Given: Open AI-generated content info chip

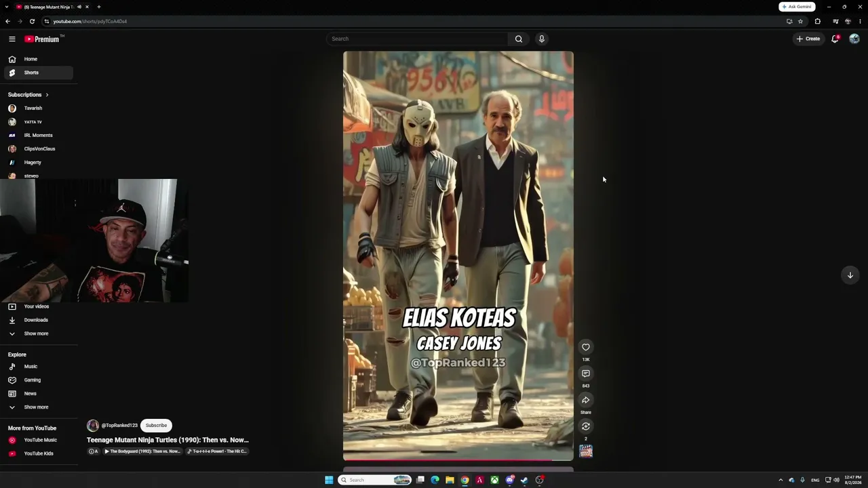Looking at the screenshot, I should click(93, 451).
